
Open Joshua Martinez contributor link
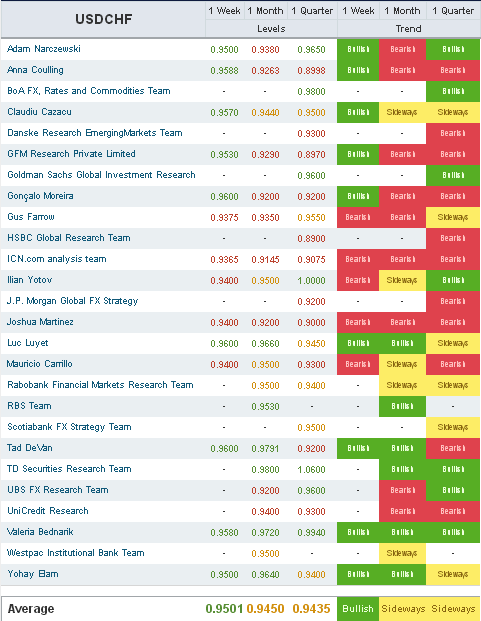click(x=40, y=322)
